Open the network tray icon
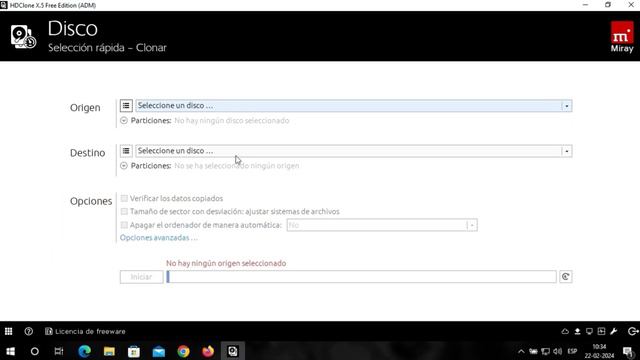 click(545, 351)
